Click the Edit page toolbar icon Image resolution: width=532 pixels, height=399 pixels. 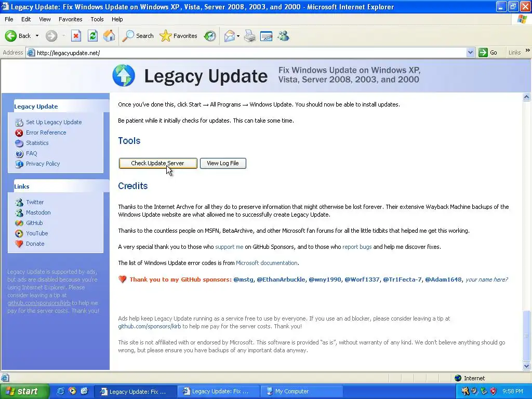tap(267, 36)
